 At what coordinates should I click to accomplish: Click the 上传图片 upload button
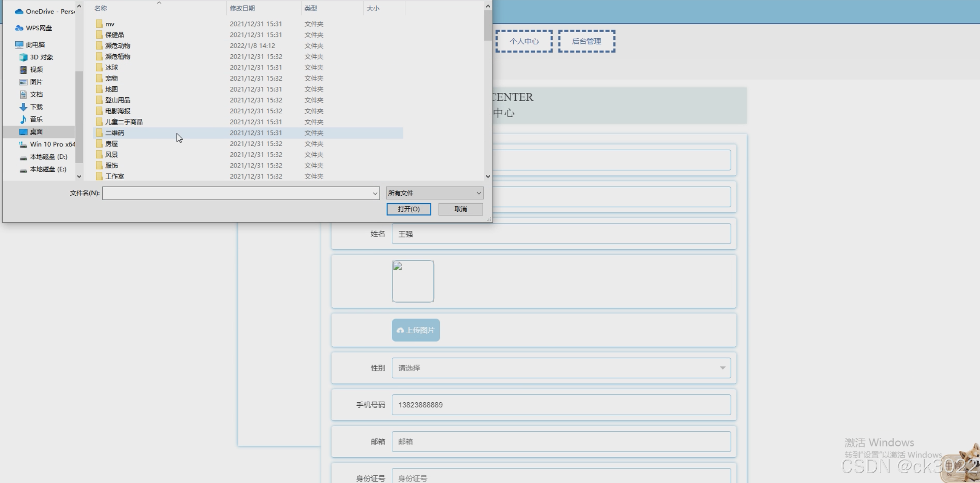pos(416,330)
